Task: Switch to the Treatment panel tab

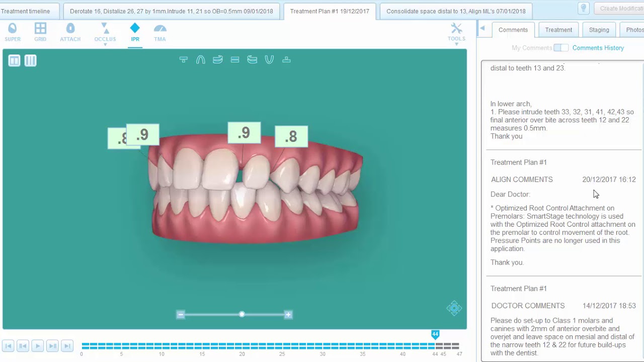Action: [x=558, y=30]
